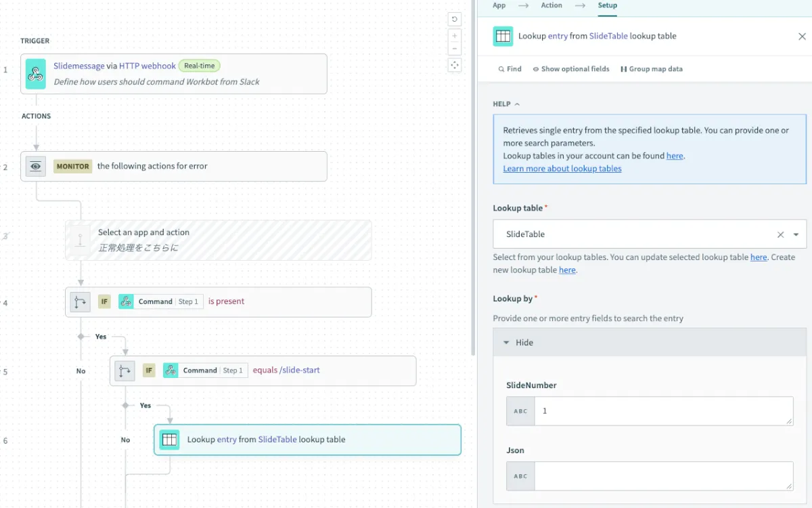Open Learn more about lookup tables link
This screenshot has width=812, height=508.
(x=562, y=169)
